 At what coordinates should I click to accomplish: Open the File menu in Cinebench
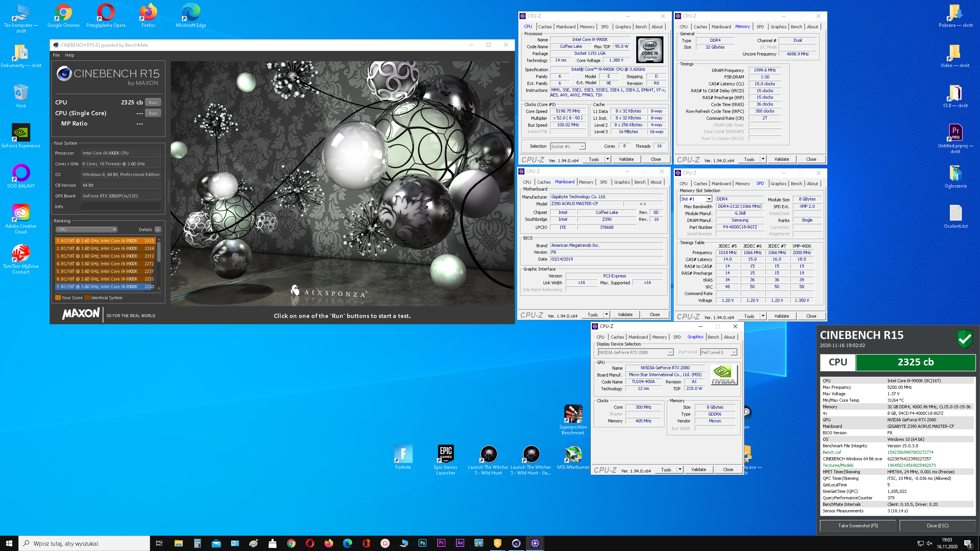(56, 55)
